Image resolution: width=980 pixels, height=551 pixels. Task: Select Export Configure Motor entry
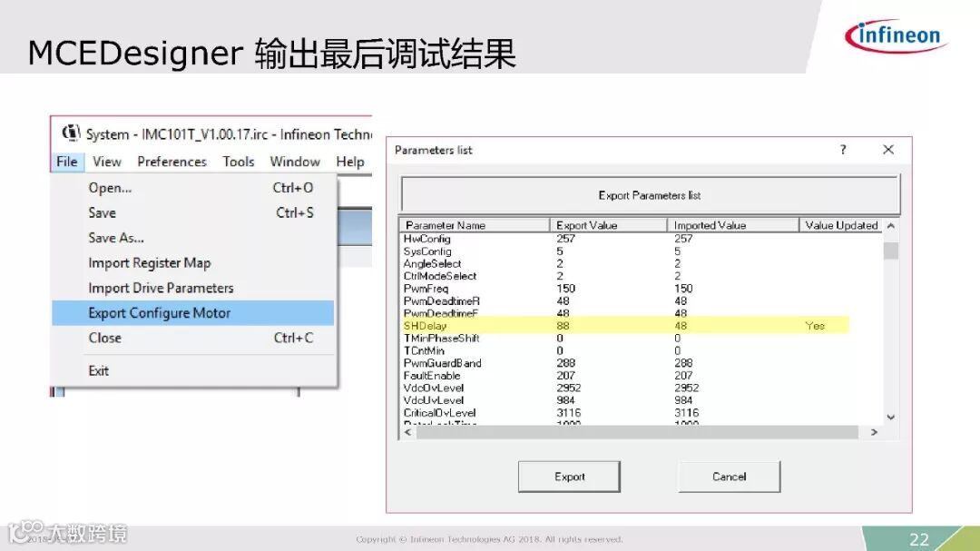pos(192,312)
